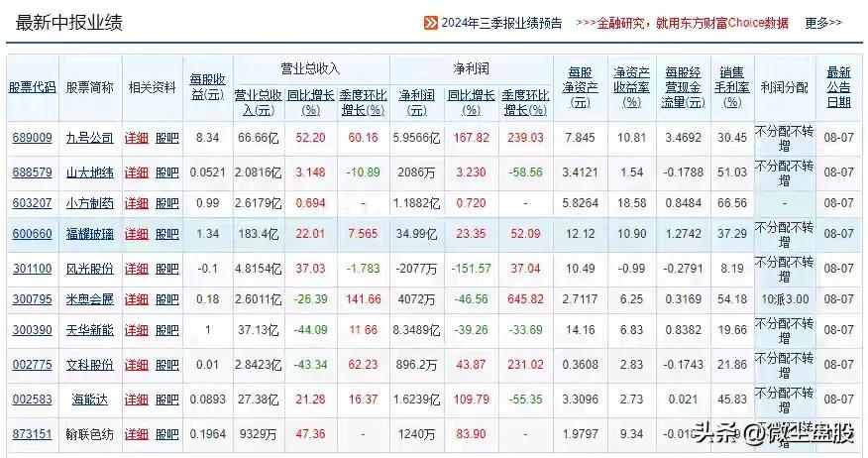Open 股吧 for 福耀玻璃
This screenshot has width=868, height=458.
167,234
